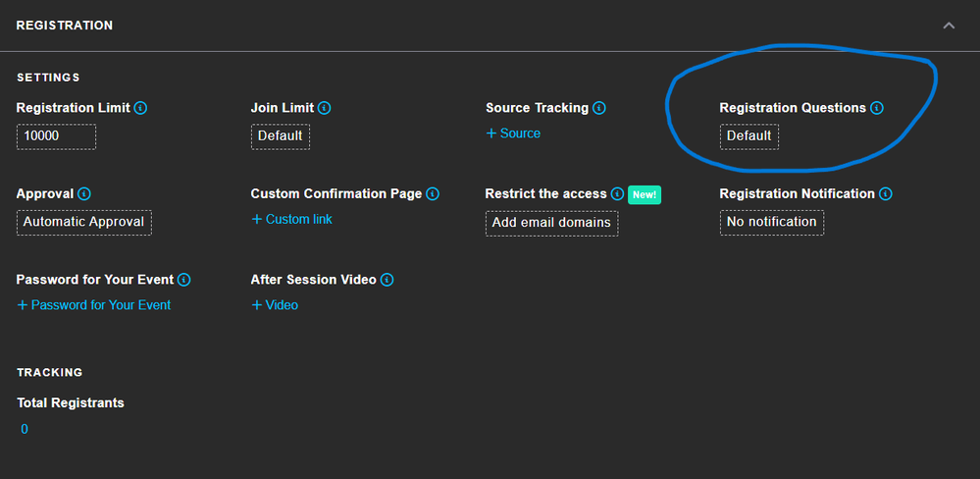Click Registration Questions info icon
Image resolution: width=980 pixels, height=479 pixels.
click(x=876, y=108)
